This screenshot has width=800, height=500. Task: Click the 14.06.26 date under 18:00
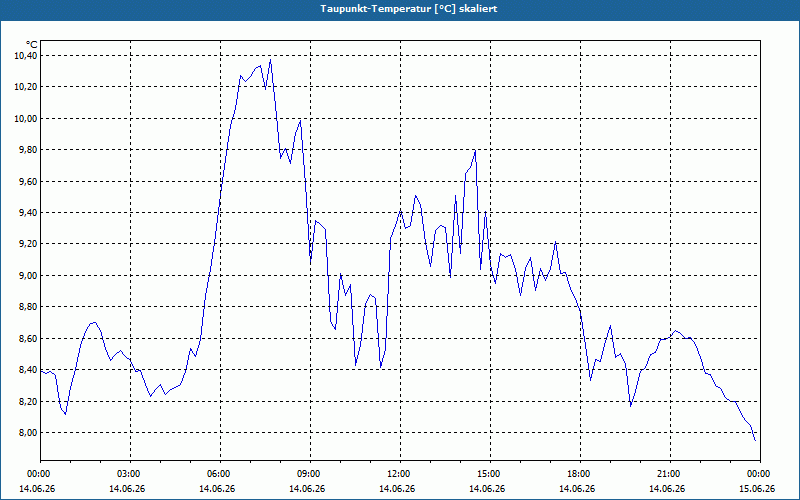pos(577,489)
